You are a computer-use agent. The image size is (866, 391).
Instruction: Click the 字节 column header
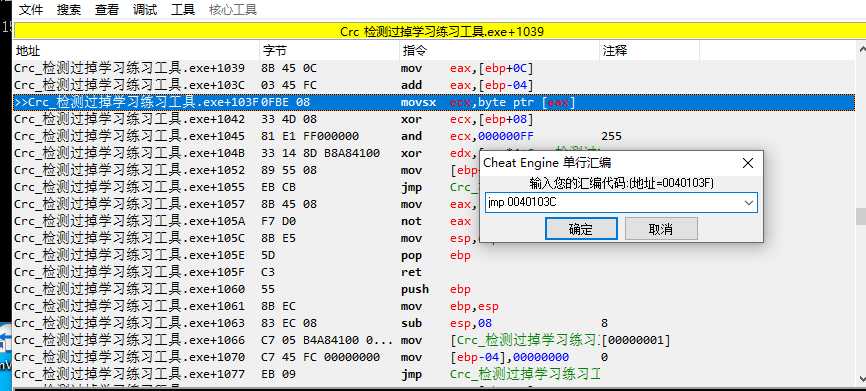pyautogui.click(x=330, y=51)
